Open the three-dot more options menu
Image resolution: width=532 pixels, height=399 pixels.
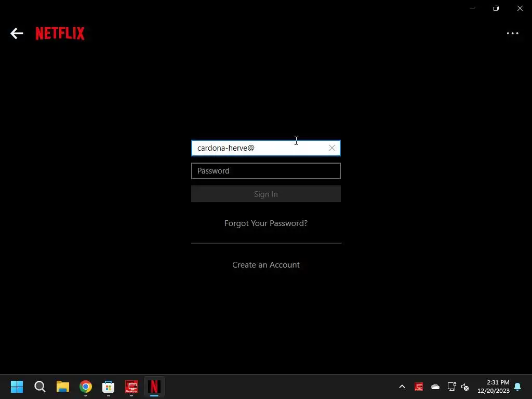coord(512,33)
